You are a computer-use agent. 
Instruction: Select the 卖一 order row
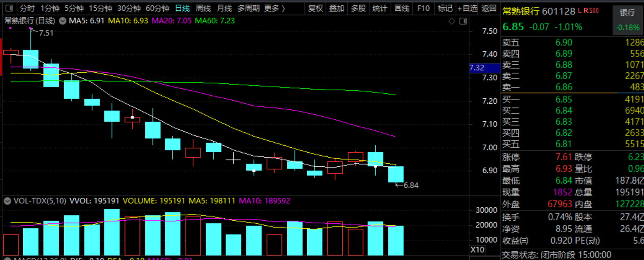(x=572, y=87)
